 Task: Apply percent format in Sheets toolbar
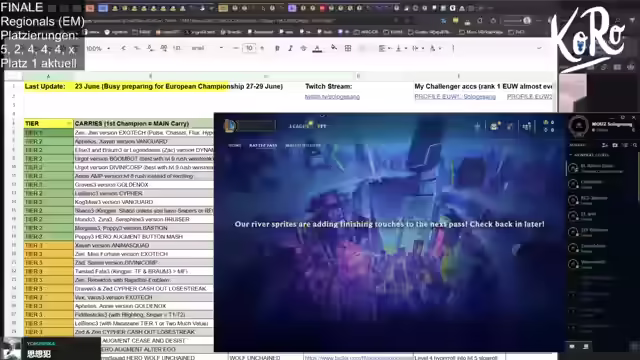[x=137, y=48]
